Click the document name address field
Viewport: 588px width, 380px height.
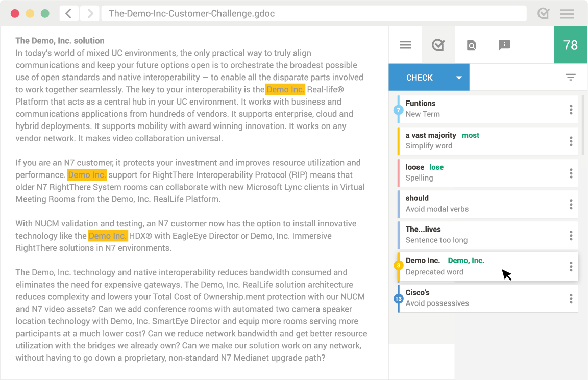tap(314, 14)
